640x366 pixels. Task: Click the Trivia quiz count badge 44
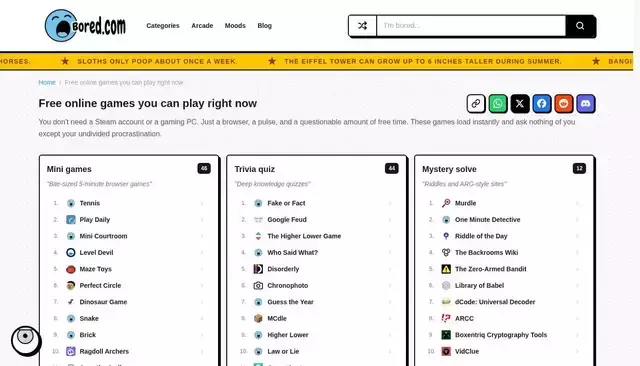click(x=391, y=168)
